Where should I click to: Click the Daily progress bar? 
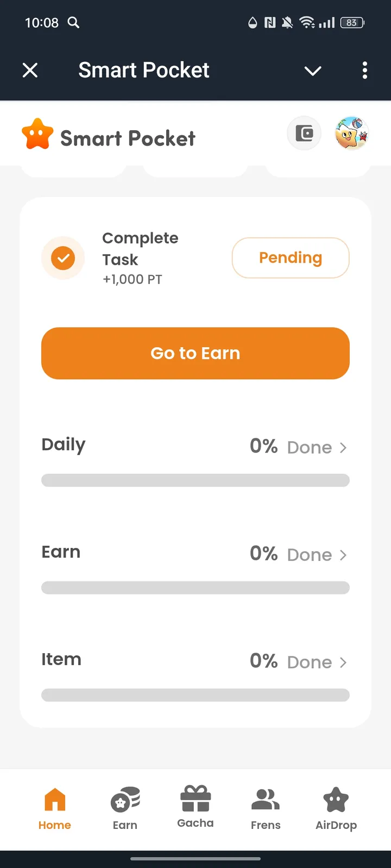[195, 480]
